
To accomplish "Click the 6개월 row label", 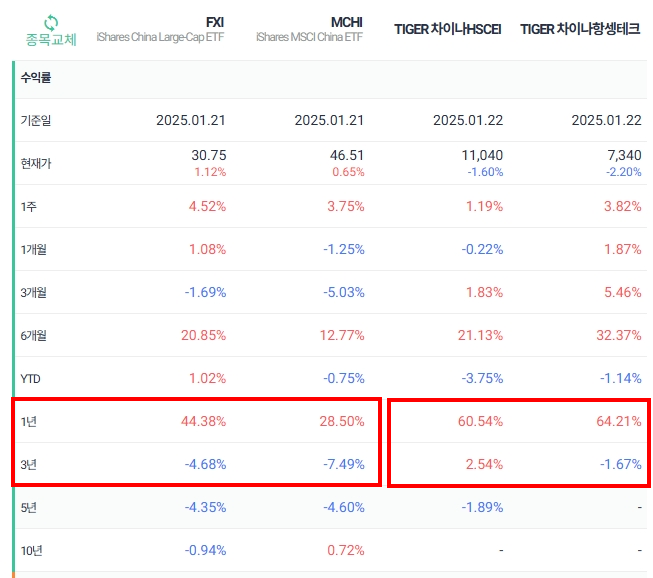I will tap(33, 335).
